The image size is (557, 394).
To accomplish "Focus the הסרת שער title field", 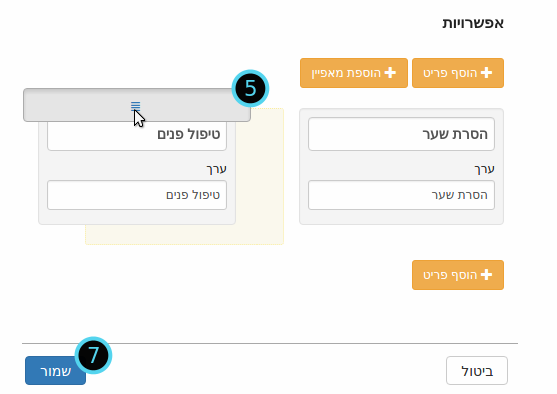I will click(401, 134).
